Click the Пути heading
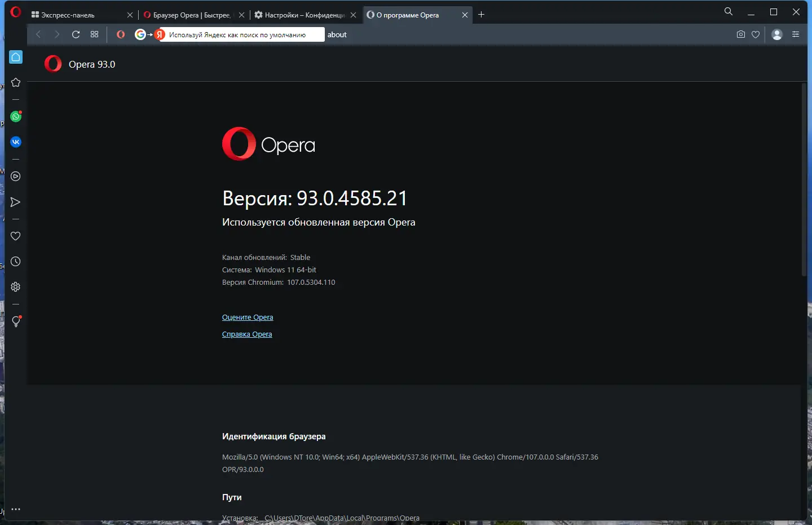The image size is (812, 525). [x=232, y=497]
